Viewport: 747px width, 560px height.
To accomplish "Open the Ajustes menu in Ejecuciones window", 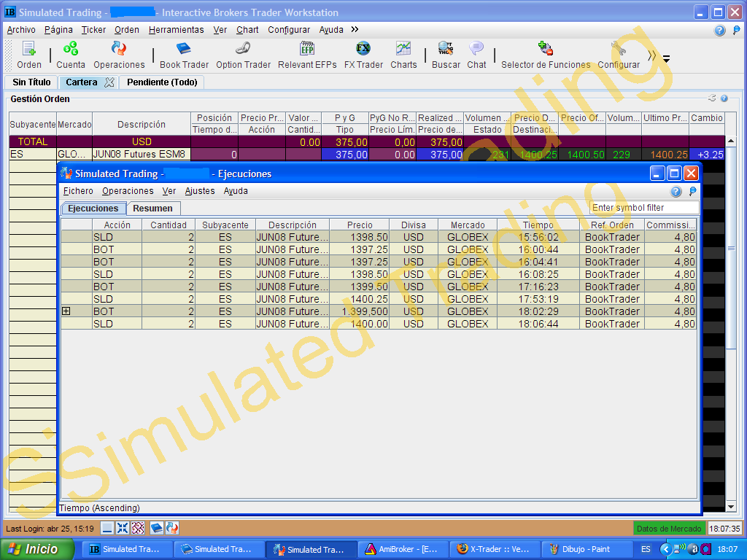I will click(200, 191).
